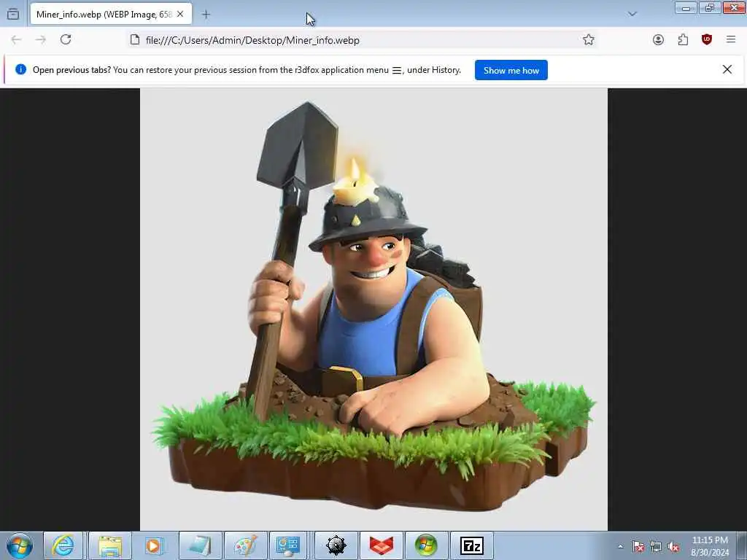Select the Miner_info.webp tab
The image size is (747, 560).
pos(111,15)
